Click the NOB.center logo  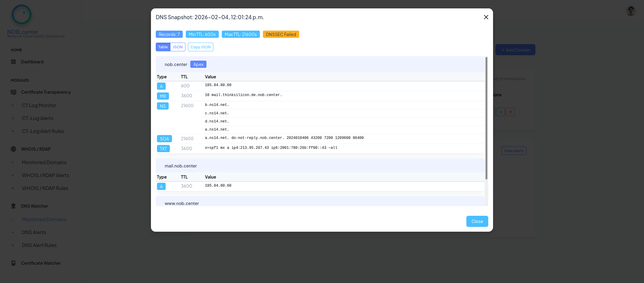[21, 14]
